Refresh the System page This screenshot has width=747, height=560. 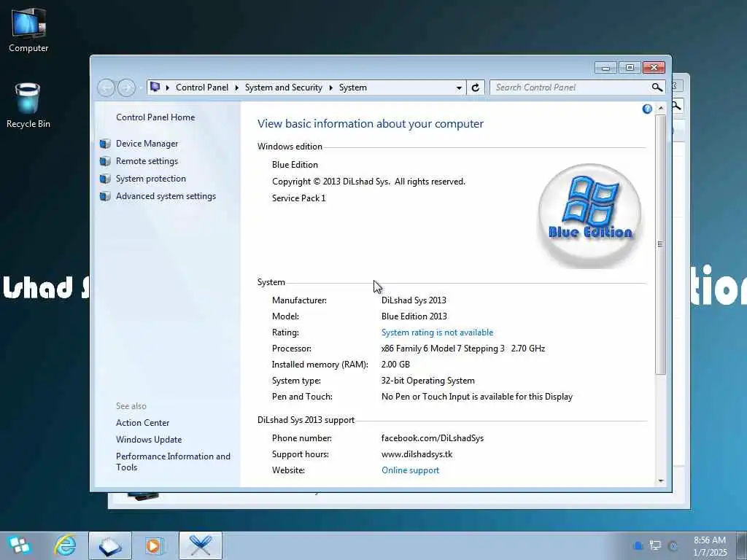(x=475, y=87)
